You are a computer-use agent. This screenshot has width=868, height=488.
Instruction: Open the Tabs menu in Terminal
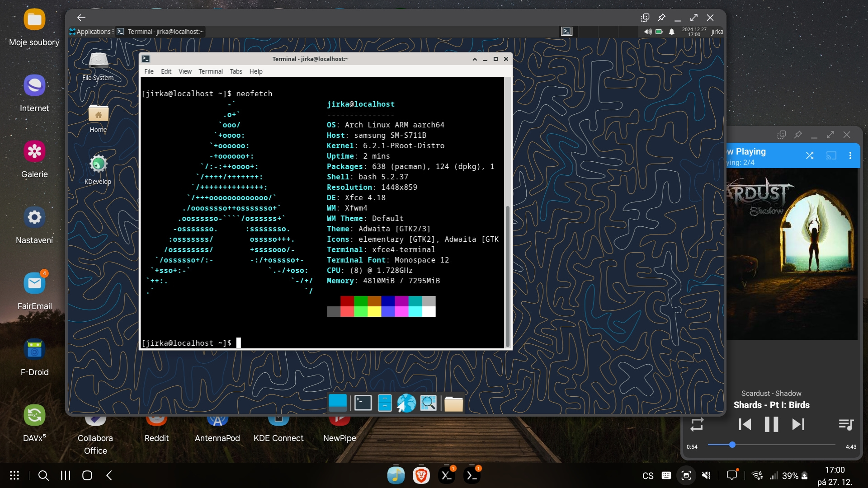click(236, 71)
